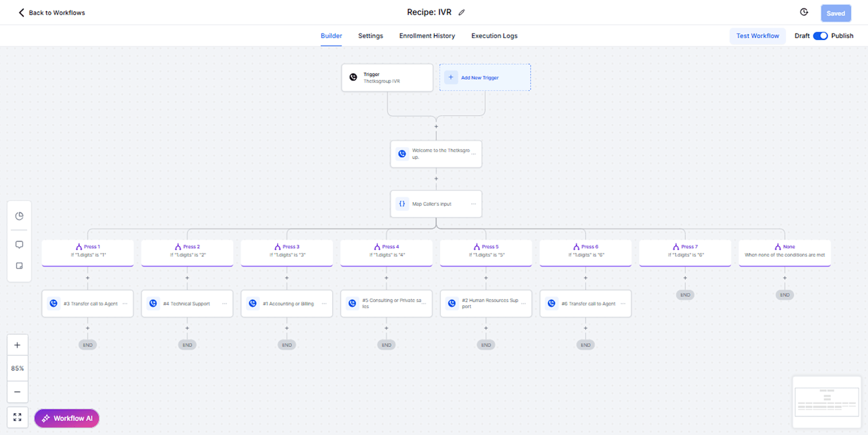Click phone icon of #6 Transfer call to Agent
The width and height of the screenshot is (868, 435).
click(x=551, y=304)
